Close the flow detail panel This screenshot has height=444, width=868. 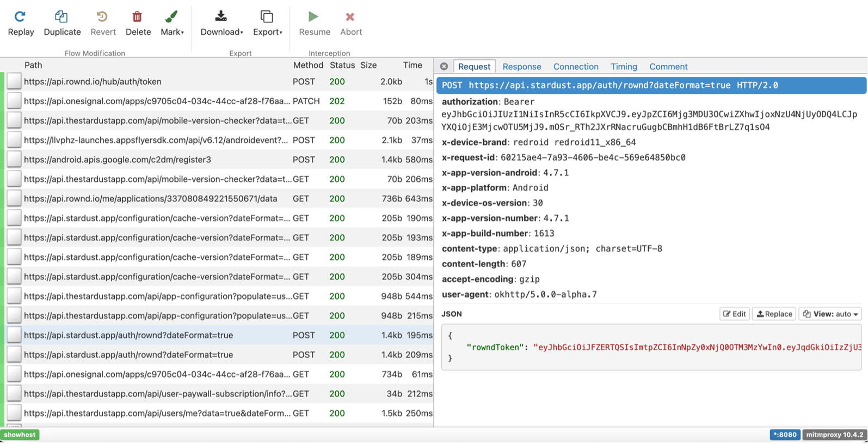444,66
